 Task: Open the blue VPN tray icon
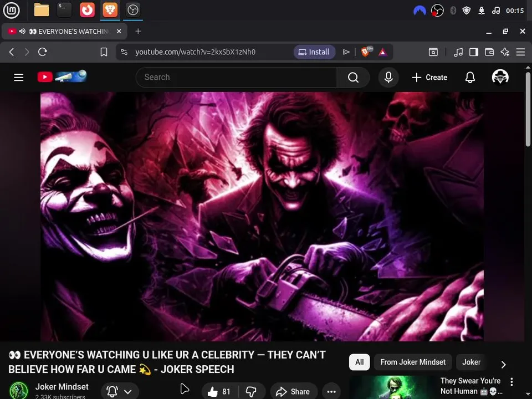420,11
